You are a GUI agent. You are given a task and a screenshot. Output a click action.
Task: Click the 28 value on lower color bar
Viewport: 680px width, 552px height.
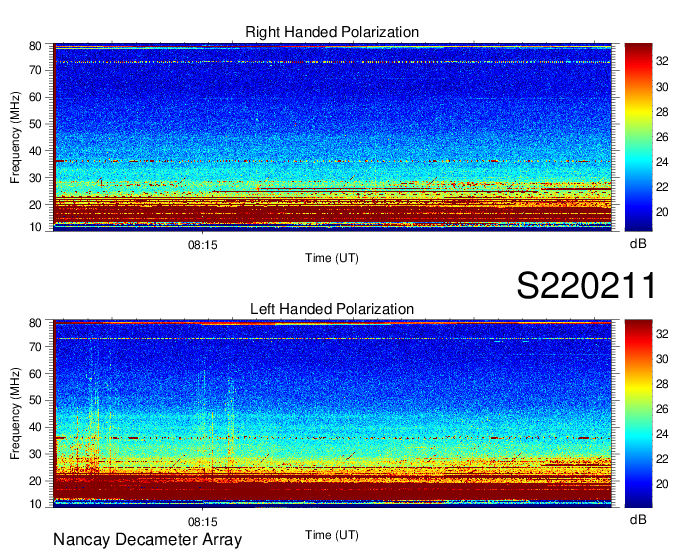tap(662, 384)
